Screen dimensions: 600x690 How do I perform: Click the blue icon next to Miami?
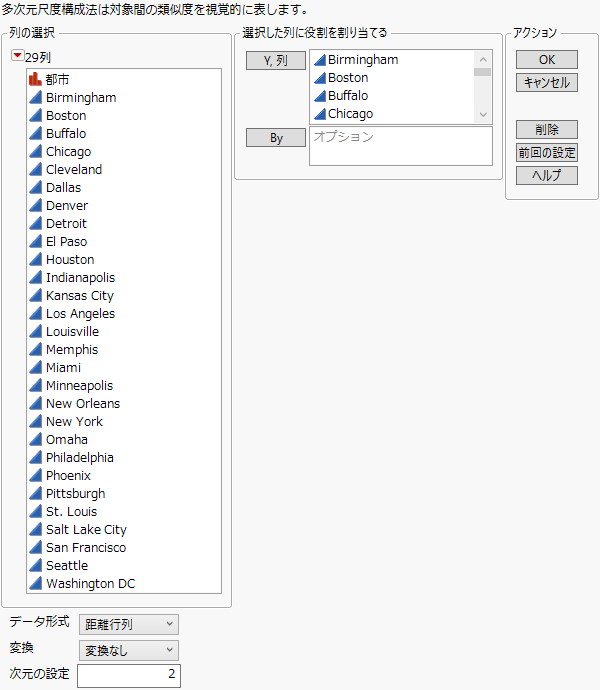point(35,367)
